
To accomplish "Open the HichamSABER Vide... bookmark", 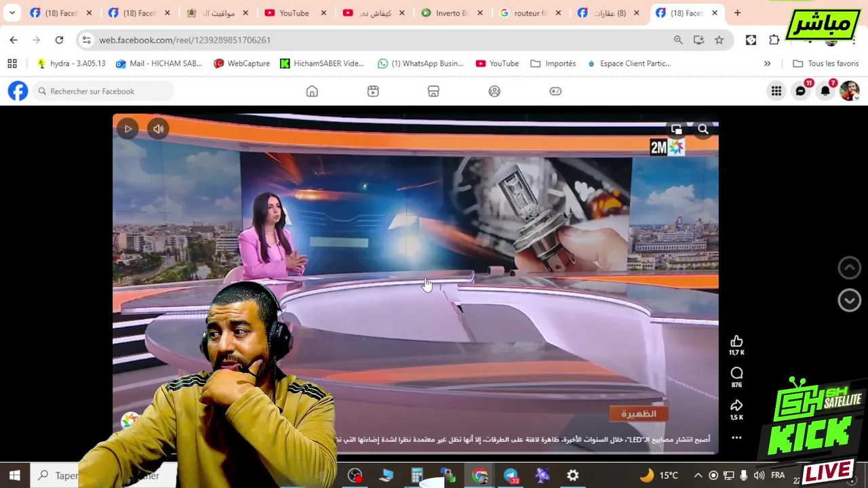I will (x=322, y=63).
